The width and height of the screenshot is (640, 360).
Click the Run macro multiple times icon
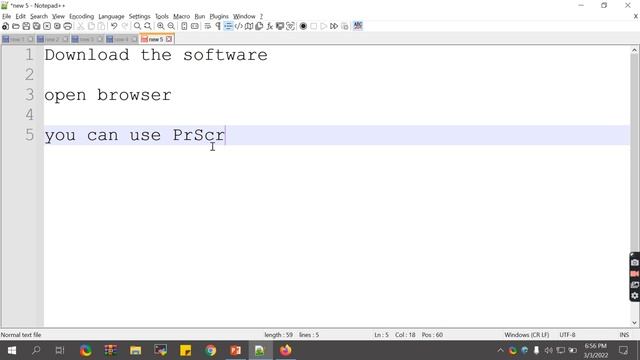click(x=334, y=26)
